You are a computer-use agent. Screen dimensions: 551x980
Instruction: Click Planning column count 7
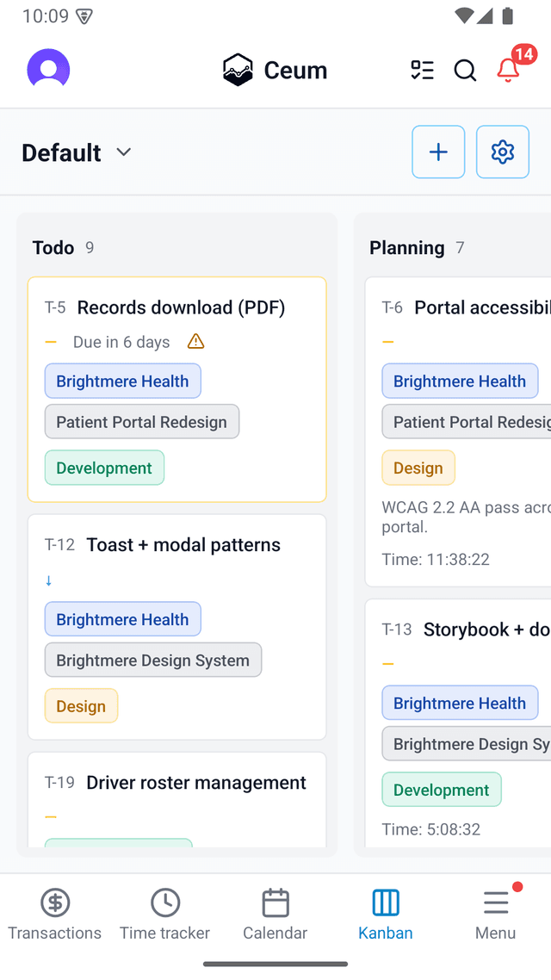460,247
